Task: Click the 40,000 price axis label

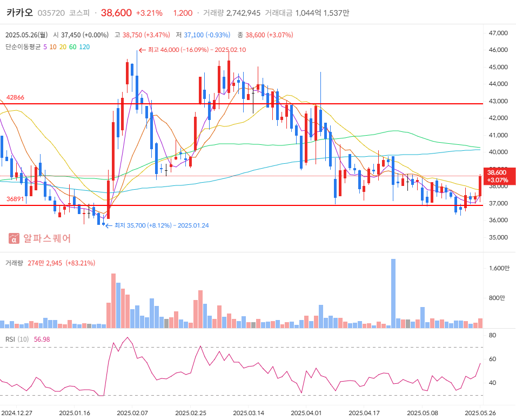Action: [x=498, y=152]
